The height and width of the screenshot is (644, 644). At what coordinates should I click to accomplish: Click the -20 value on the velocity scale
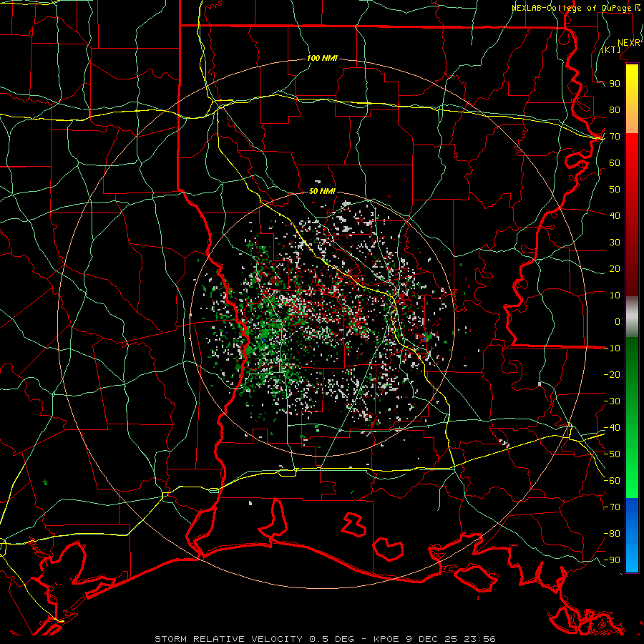coord(612,375)
